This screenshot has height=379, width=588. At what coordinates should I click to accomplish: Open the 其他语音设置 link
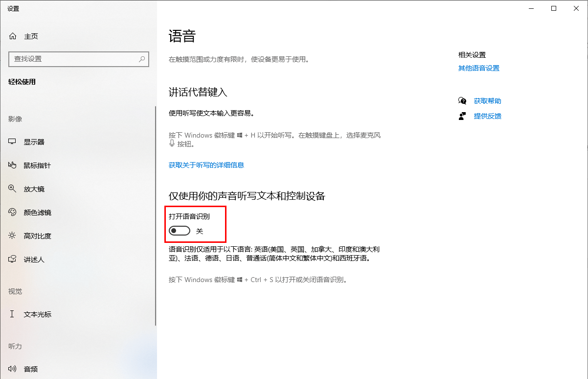[479, 69]
